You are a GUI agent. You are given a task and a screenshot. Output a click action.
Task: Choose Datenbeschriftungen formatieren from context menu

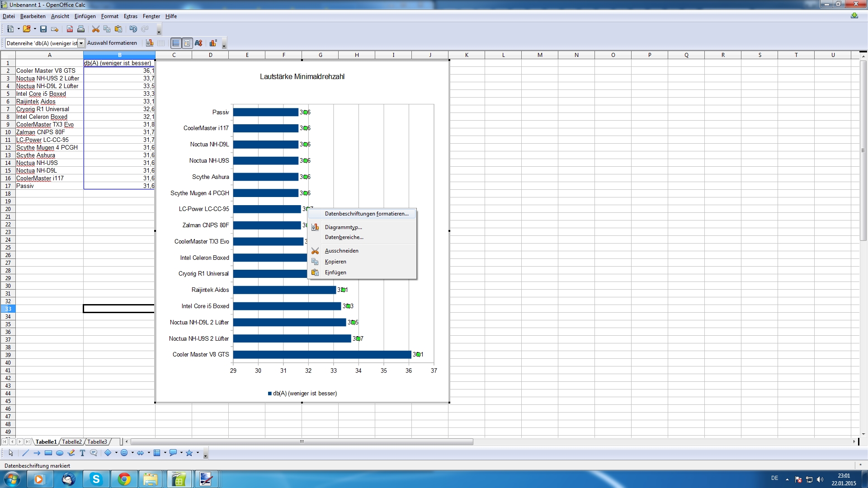(362, 214)
